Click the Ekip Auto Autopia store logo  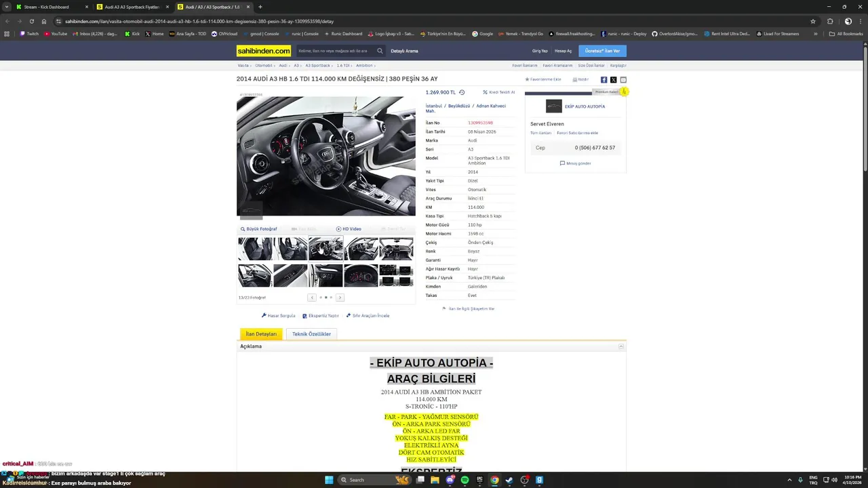tap(554, 106)
